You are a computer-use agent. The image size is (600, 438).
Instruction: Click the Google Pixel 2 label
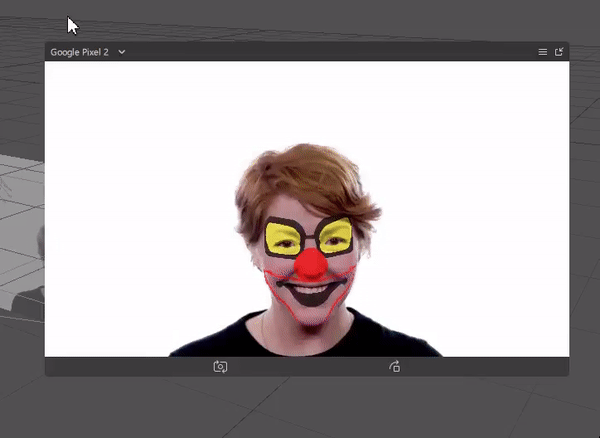point(80,52)
